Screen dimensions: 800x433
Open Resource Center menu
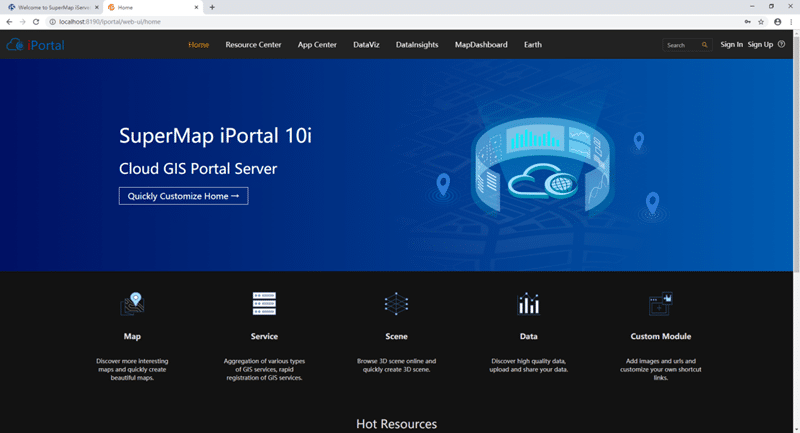[x=253, y=44]
